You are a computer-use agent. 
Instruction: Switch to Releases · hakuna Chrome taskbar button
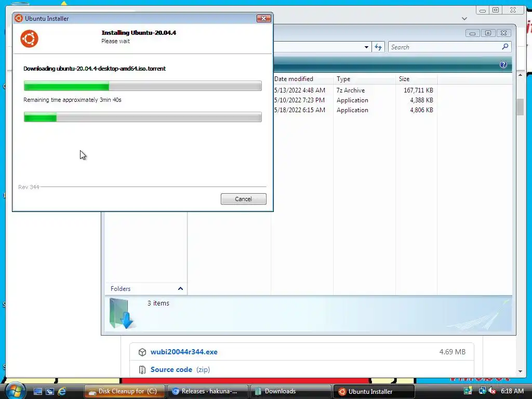click(208, 391)
